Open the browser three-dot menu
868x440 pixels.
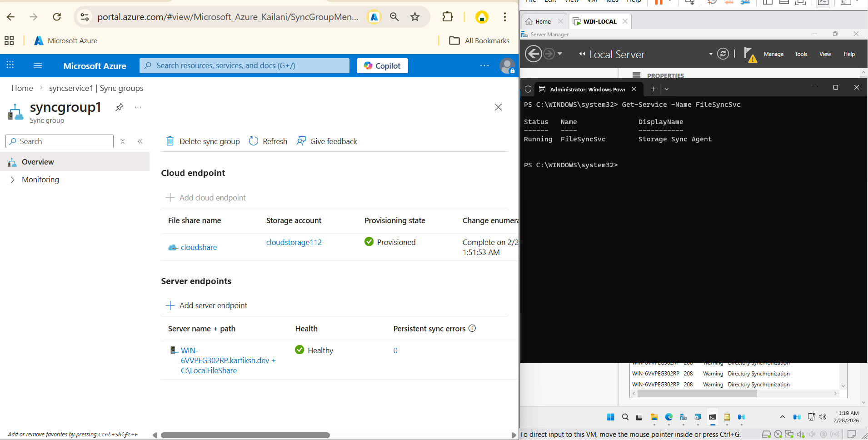pos(505,17)
